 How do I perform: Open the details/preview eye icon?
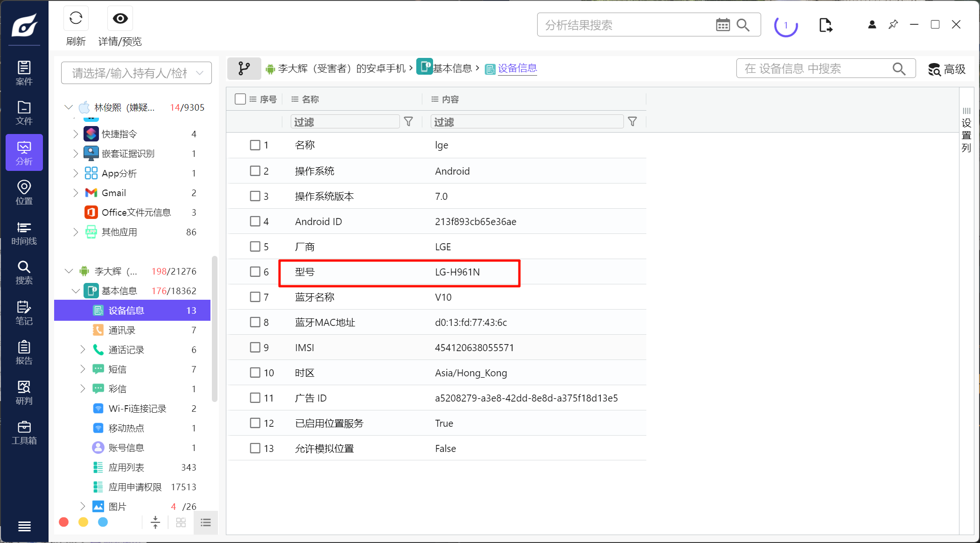(x=120, y=19)
